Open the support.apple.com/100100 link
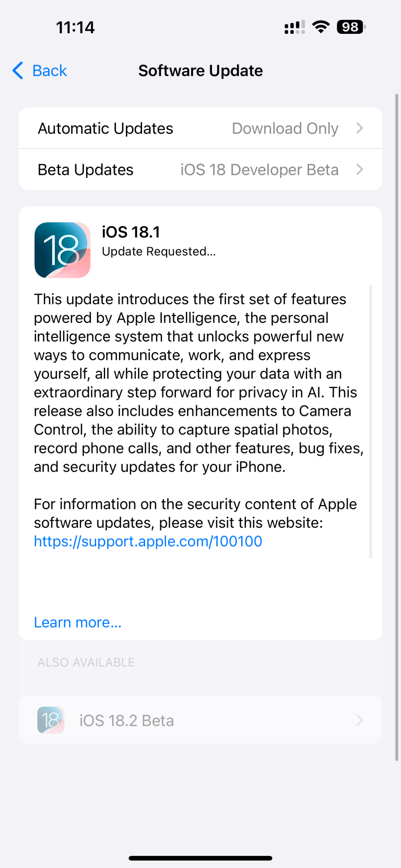Image resolution: width=401 pixels, height=868 pixels. 148,541
